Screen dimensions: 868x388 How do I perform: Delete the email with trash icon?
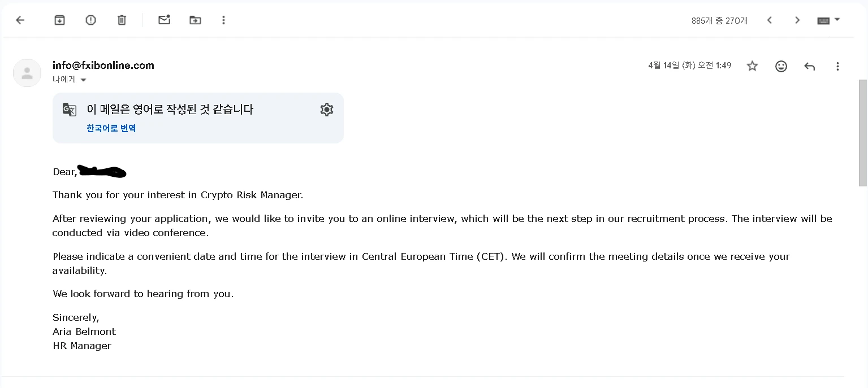(122, 20)
